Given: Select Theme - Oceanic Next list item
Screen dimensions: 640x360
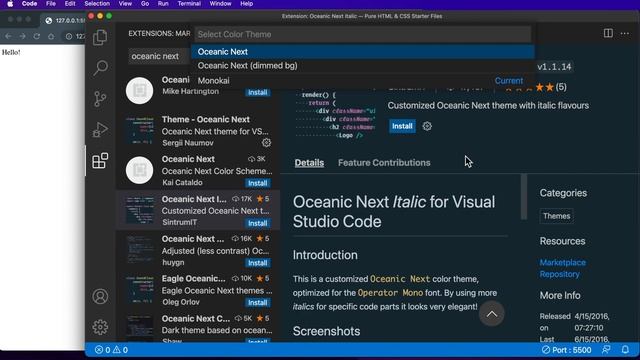Looking at the screenshot, I should (198, 131).
